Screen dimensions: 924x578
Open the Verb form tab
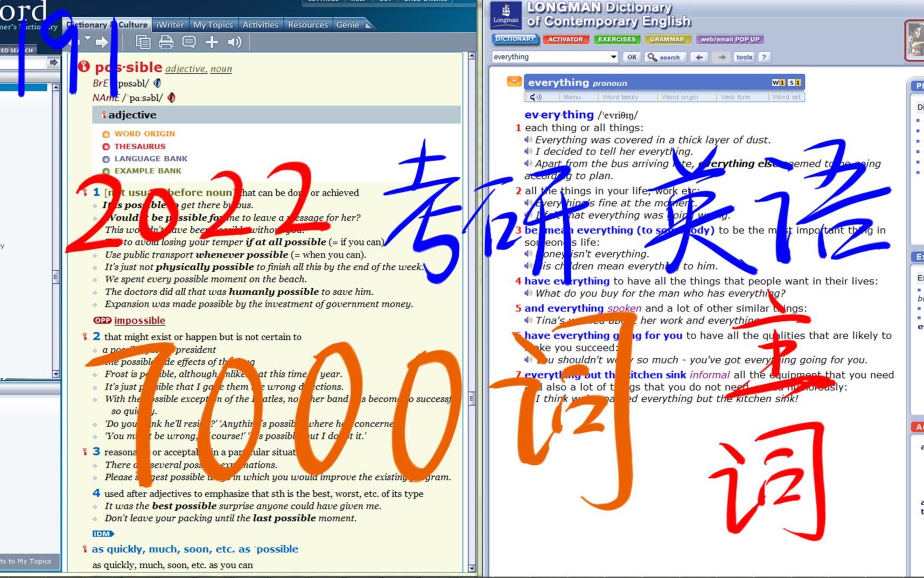tap(735, 97)
